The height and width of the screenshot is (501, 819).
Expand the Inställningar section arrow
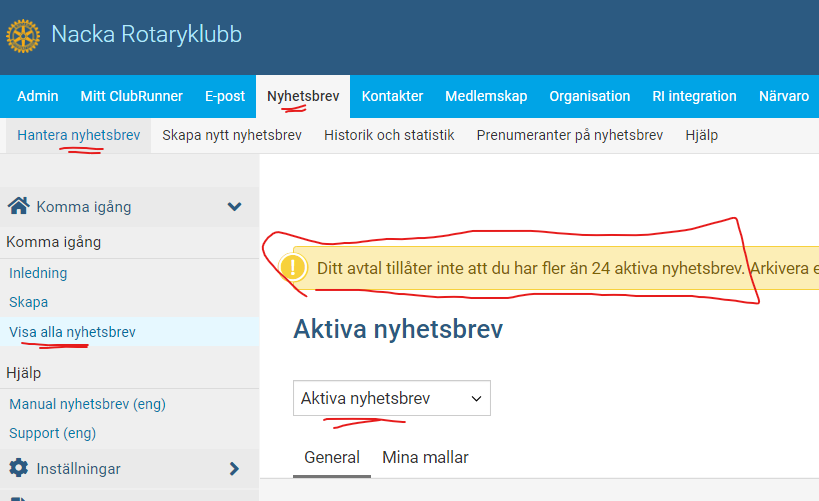(x=234, y=468)
